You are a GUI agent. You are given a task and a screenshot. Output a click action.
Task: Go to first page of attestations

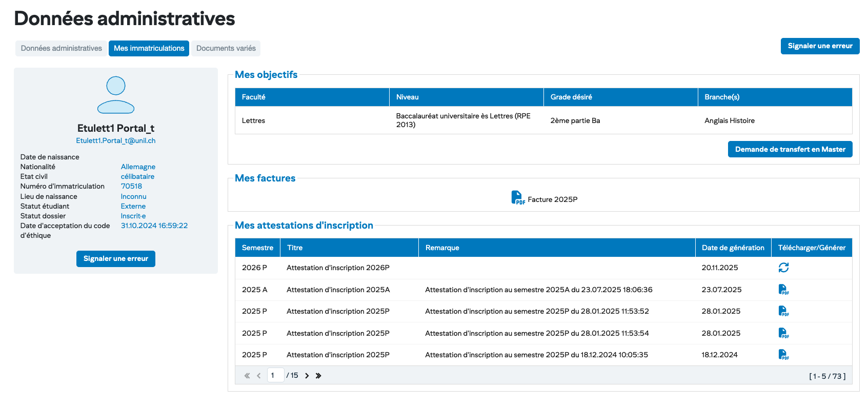point(247,376)
